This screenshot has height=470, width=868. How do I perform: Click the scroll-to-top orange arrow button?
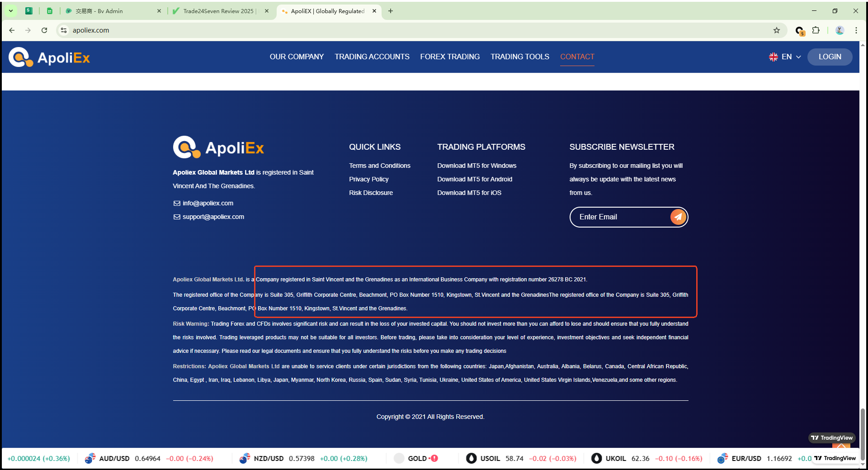pyautogui.click(x=841, y=446)
